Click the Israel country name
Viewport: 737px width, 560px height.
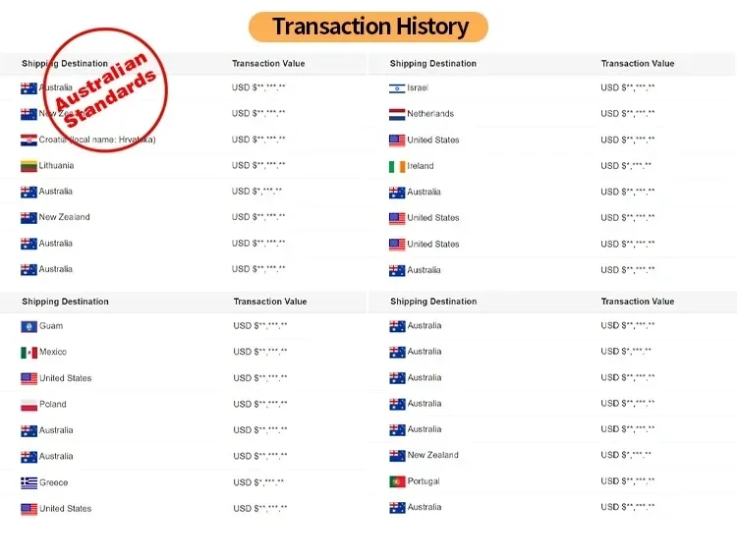(x=418, y=88)
